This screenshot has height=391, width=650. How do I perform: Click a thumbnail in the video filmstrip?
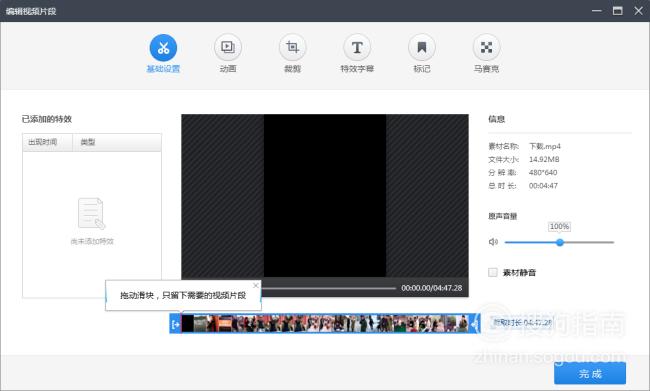click(325, 324)
